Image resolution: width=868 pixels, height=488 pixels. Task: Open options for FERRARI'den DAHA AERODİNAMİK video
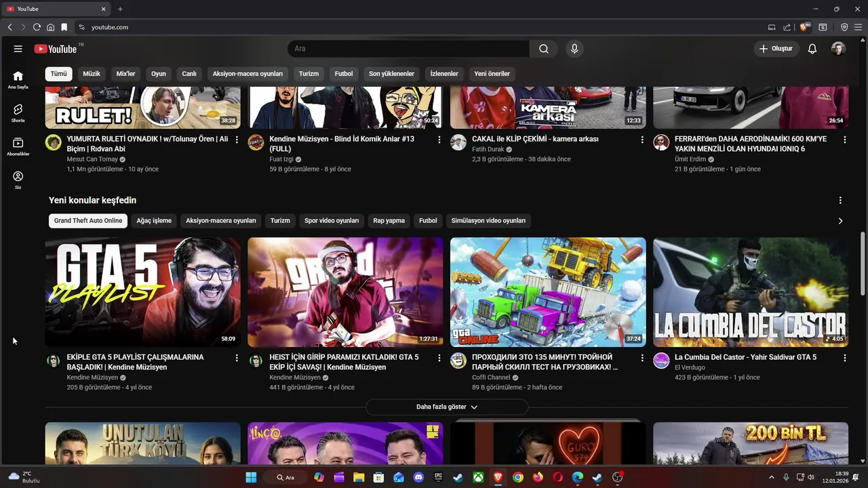coord(845,140)
